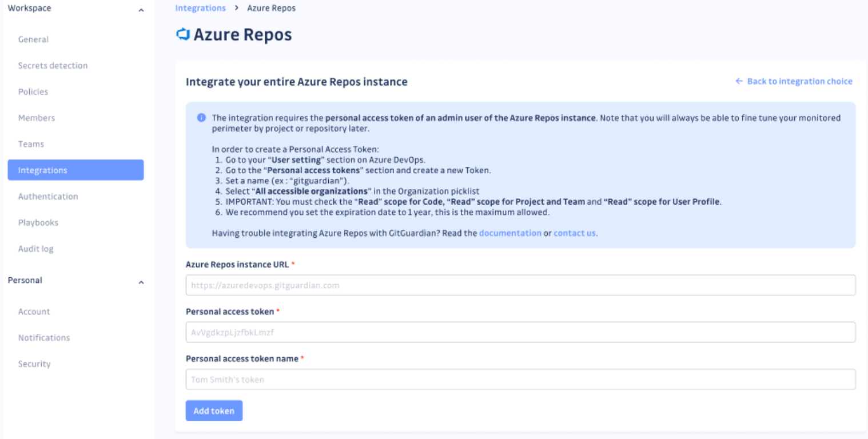
Task: Open the Teams settings
Action: [30, 143]
